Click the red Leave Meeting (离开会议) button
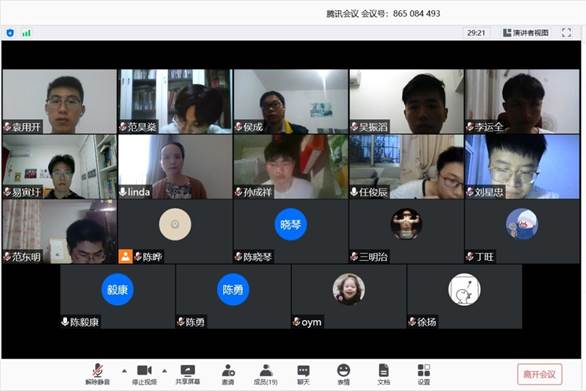 [539, 374]
